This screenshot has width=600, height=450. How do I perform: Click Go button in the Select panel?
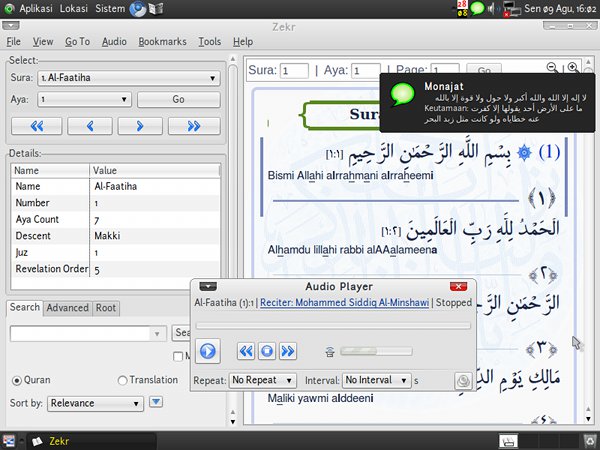coord(179,99)
